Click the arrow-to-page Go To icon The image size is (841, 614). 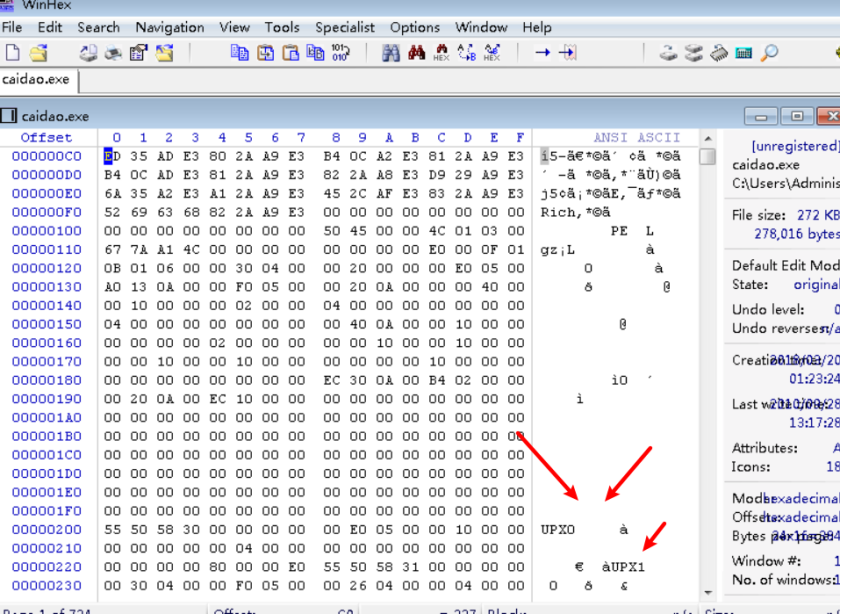(x=567, y=53)
